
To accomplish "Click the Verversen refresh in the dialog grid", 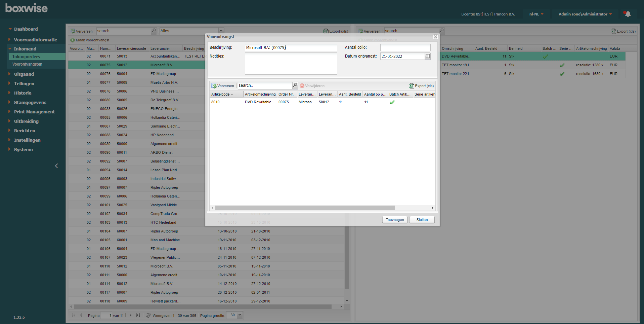I will click(223, 86).
